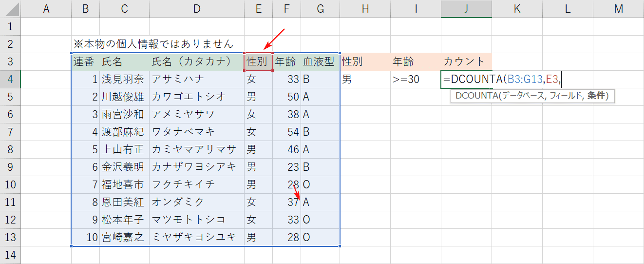The width and height of the screenshot is (644, 264).
Task: Click katakana cell カワゴエトシオ
Action: tap(197, 97)
